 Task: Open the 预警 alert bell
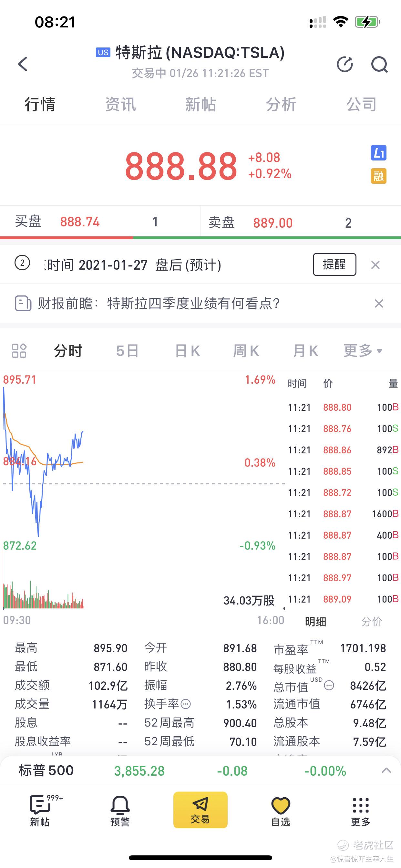point(120,811)
